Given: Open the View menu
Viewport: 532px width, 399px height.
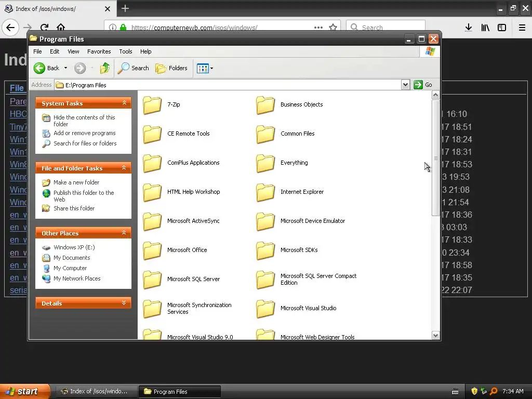Looking at the screenshot, I should tap(73, 51).
